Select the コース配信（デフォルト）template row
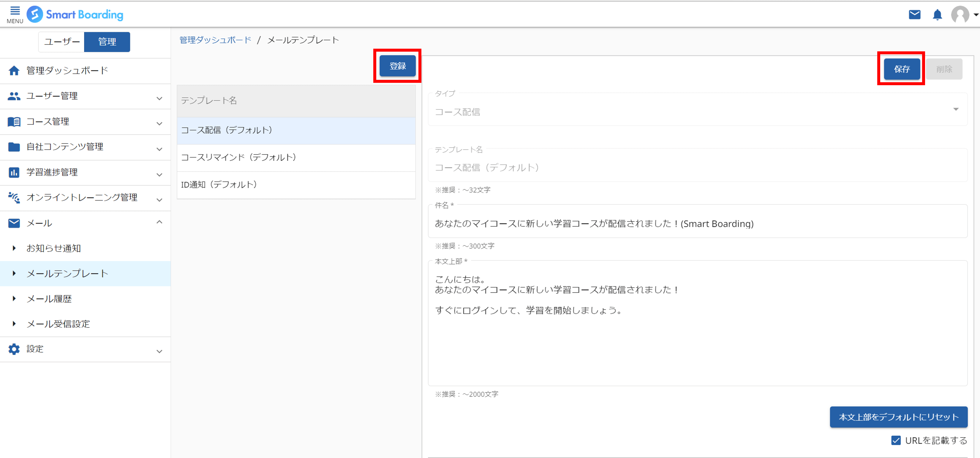 [x=296, y=131]
